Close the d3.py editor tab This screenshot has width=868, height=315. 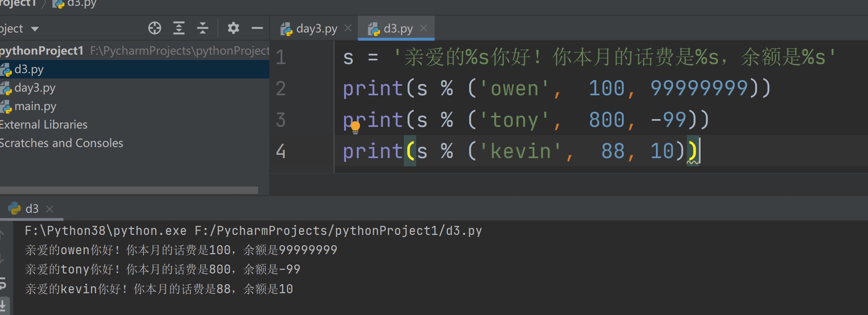pyautogui.click(x=424, y=28)
